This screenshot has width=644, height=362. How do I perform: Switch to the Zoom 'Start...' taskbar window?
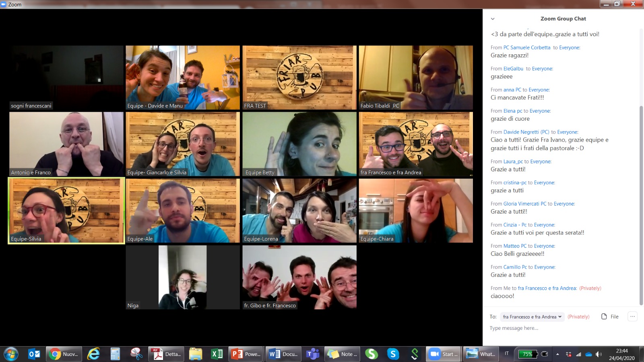coord(444,354)
